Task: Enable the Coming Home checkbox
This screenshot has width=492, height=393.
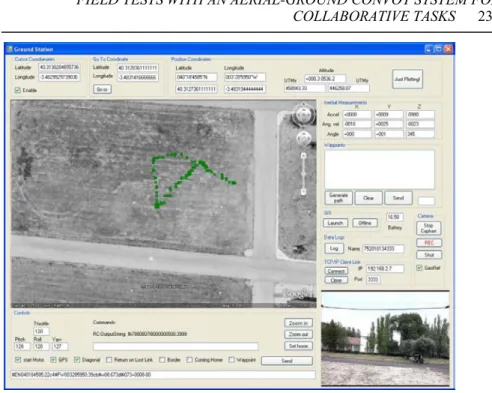Action: click(x=189, y=360)
